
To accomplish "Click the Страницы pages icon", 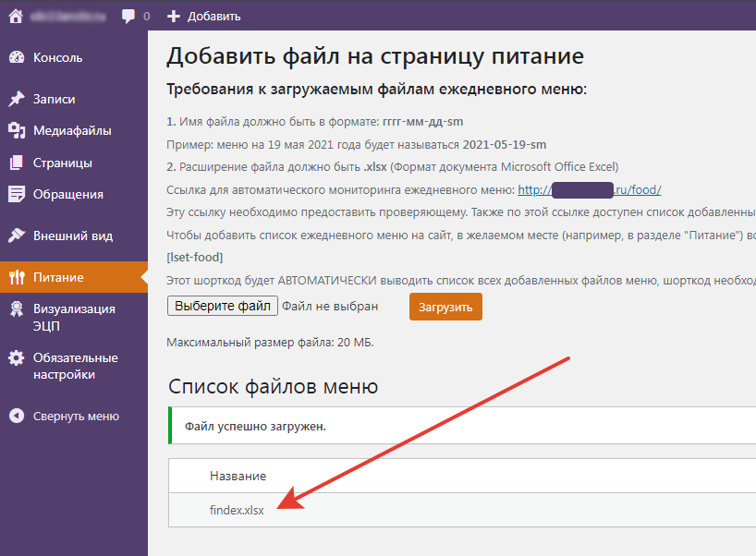I will [x=16, y=163].
